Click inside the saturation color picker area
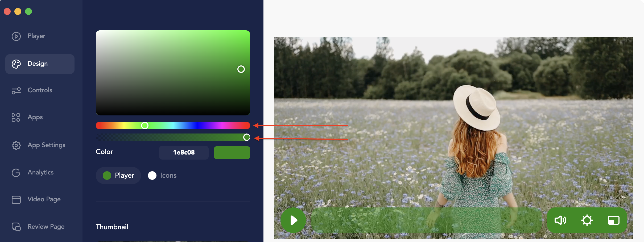Screen dimensions: 644x242 [173, 73]
